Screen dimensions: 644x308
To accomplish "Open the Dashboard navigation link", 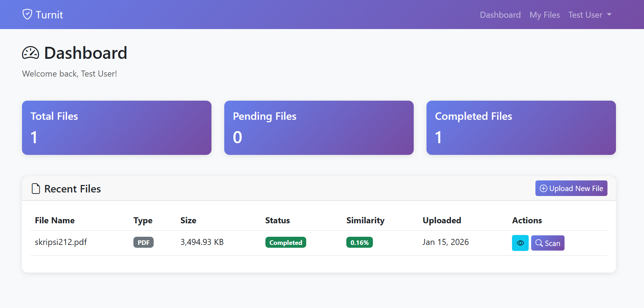I will (x=500, y=15).
